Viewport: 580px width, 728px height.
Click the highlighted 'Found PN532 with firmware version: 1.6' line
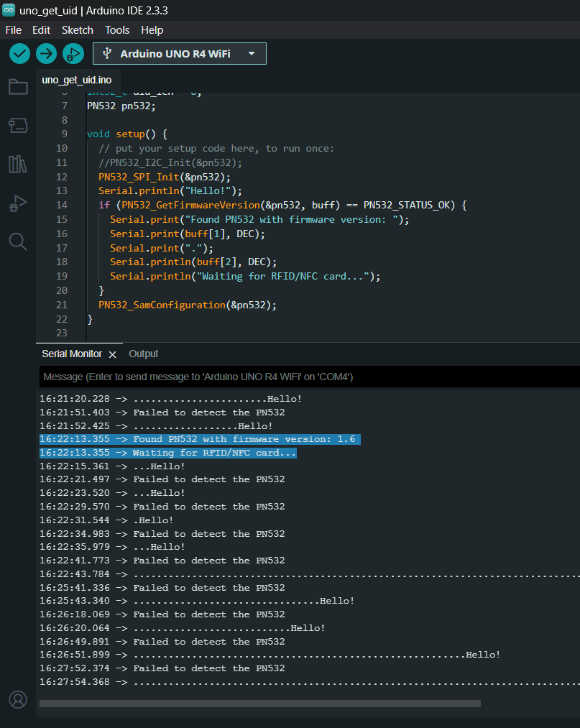point(200,439)
